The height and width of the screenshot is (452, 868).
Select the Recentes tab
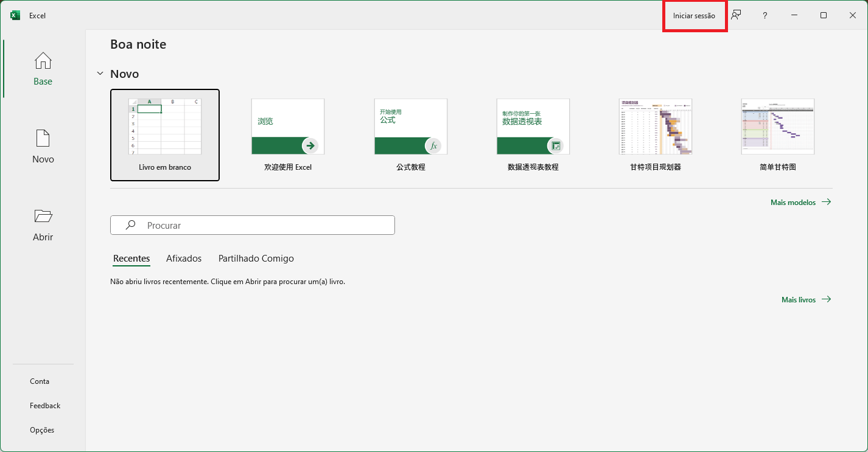tap(131, 259)
